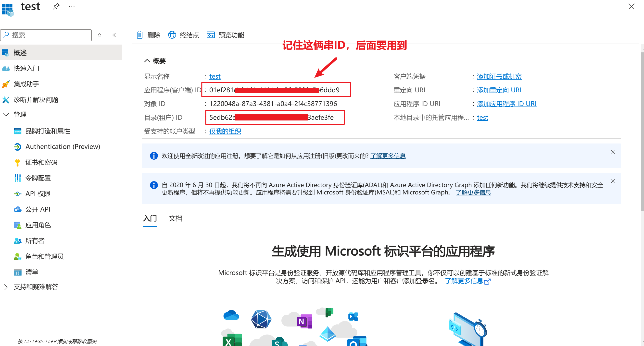Image resolution: width=644 pixels, height=346 pixels.
Task: Open 预览功能 preview features icon
Action: point(211,35)
